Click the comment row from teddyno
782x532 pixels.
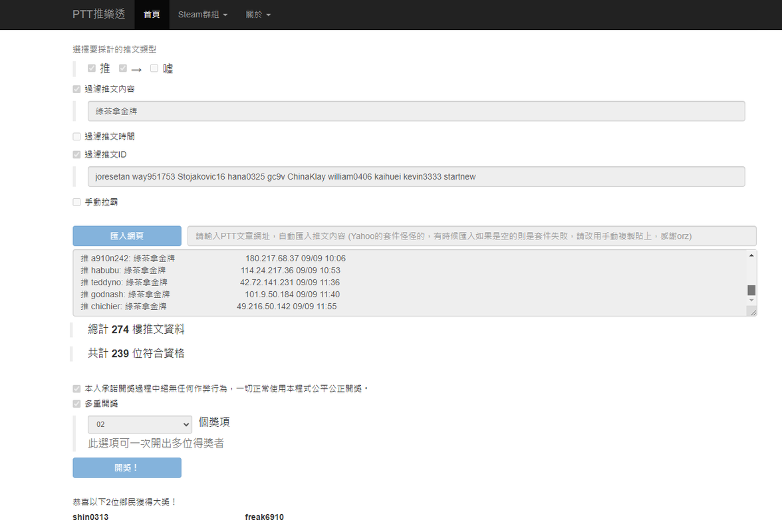210,282
